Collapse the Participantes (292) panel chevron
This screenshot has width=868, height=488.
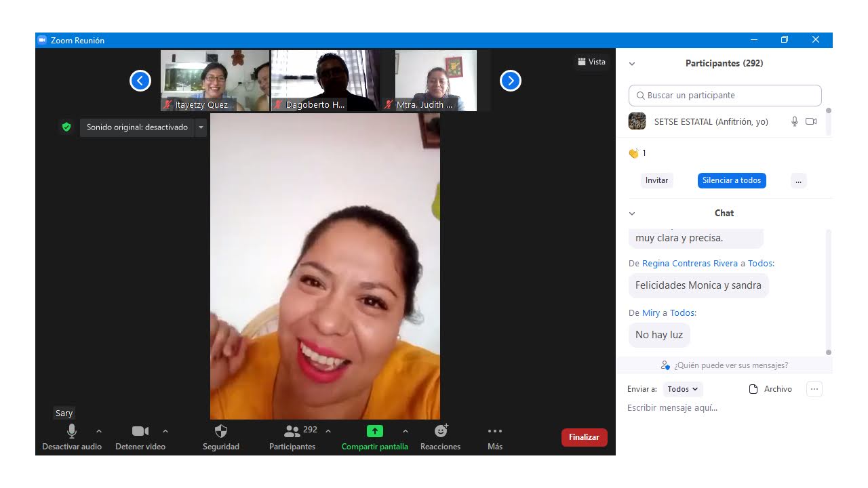[x=632, y=64]
